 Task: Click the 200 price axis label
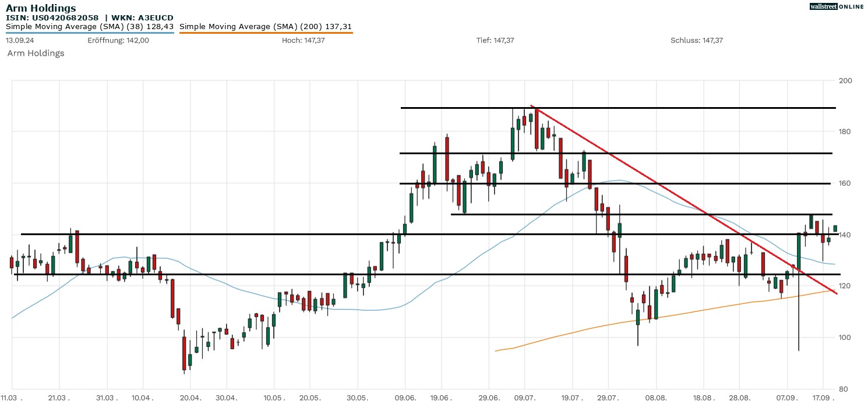(845, 80)
